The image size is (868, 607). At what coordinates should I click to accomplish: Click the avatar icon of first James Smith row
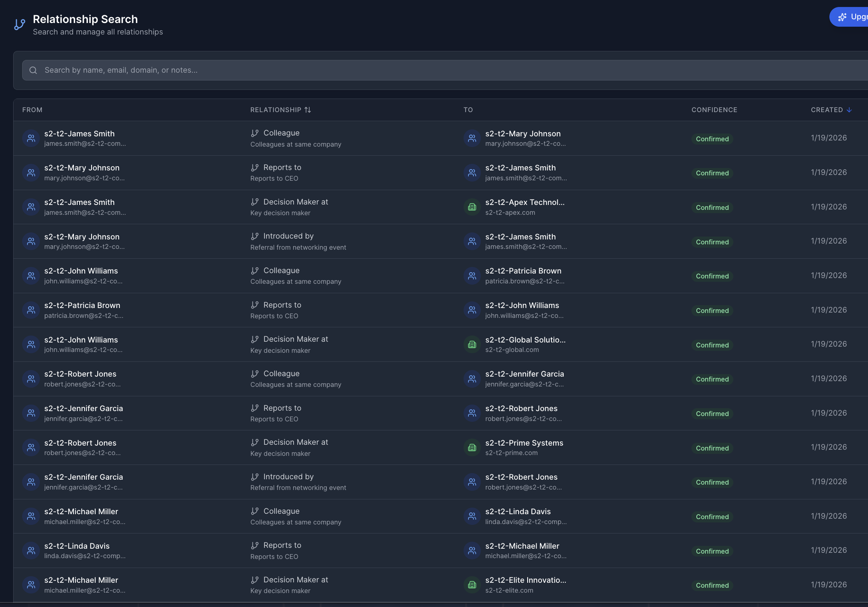pyautogui.click(x=31, y=138)
